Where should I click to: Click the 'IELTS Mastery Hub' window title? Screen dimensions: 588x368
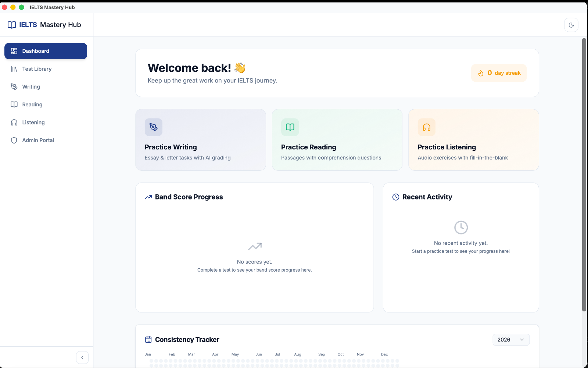(x=52, y=7)
